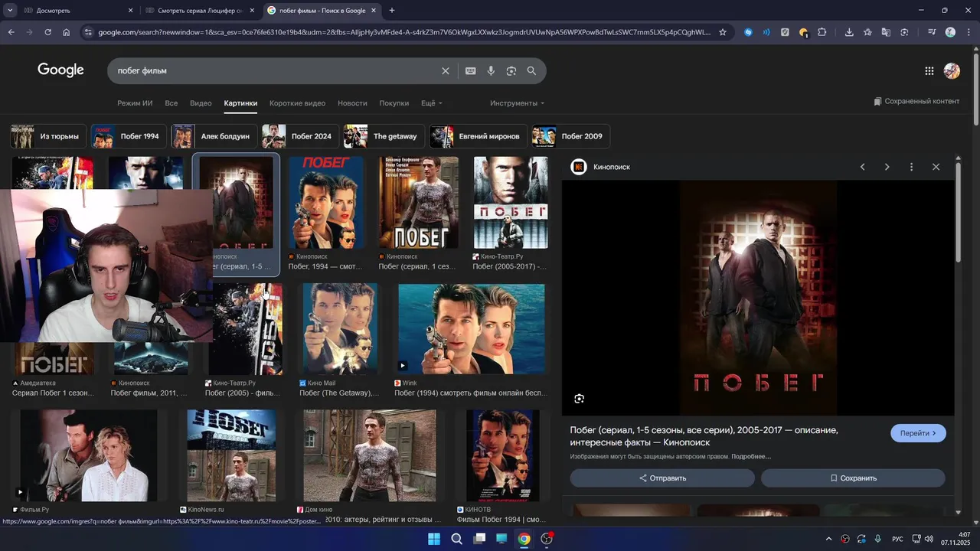
Task: Open the preview panel three-dot menu
Action: (x=911, y=167)
